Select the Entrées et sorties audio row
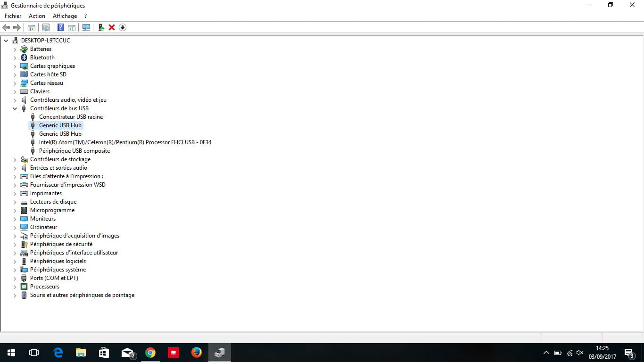 click(58, 168)
